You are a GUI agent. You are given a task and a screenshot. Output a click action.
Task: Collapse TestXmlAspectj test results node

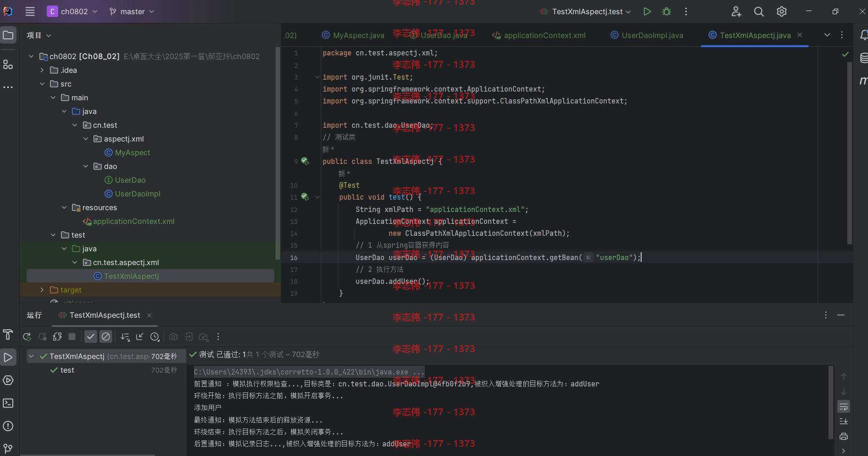[31, 356]
